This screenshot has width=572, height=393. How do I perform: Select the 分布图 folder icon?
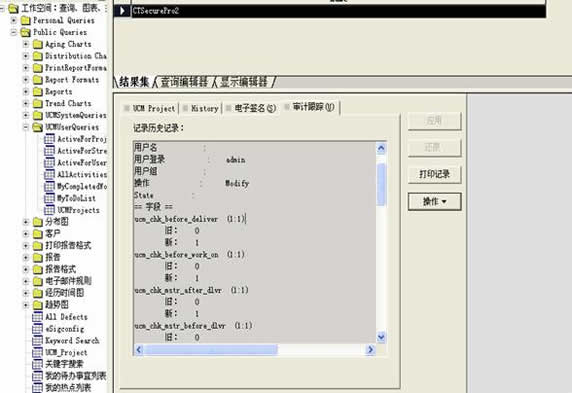[38, 222]
